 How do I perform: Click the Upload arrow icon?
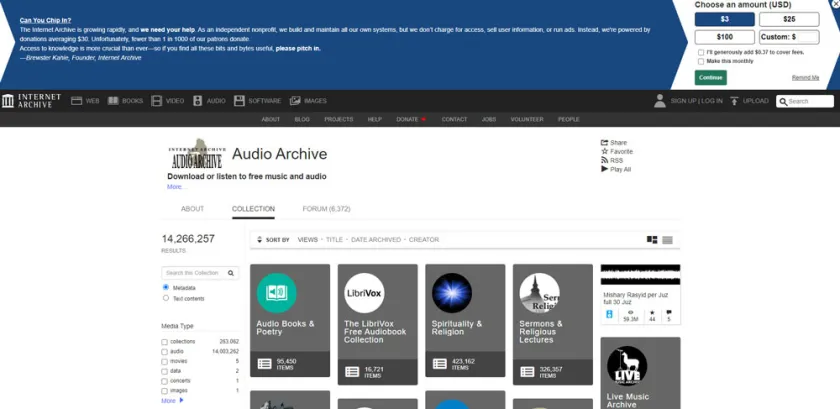point(734,101)
